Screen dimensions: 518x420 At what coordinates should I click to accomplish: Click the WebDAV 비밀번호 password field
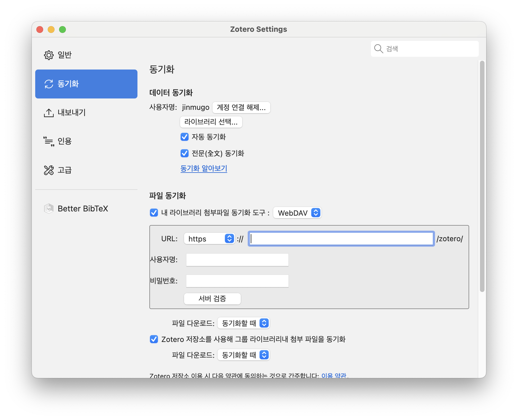[x=237, y=281]
